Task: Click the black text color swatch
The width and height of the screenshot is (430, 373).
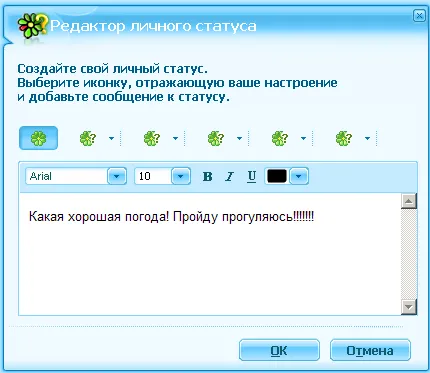Action: (277, 176)
